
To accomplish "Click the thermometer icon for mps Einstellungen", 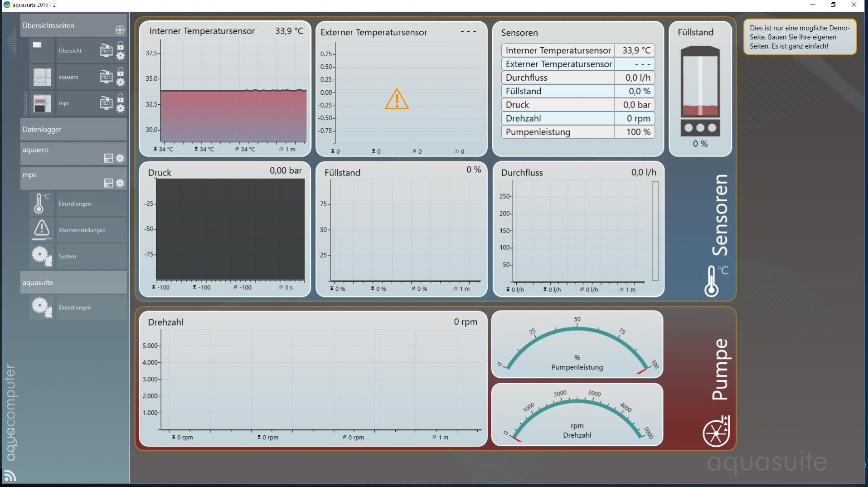I will click(42, 204).
